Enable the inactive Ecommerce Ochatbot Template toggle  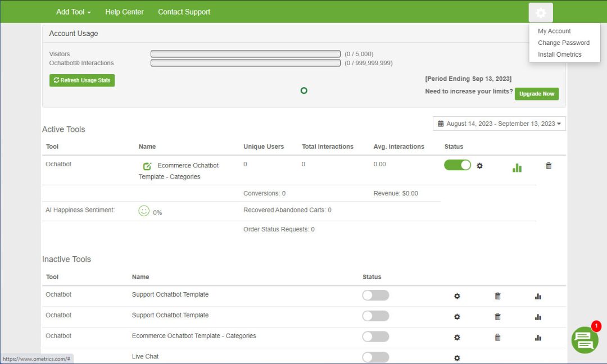point(375,336)
